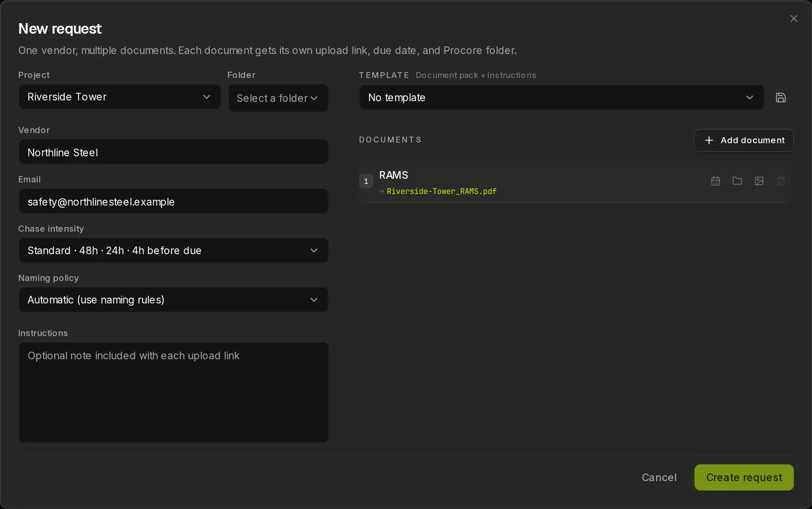Focus the Email input field

coord(173,201)
